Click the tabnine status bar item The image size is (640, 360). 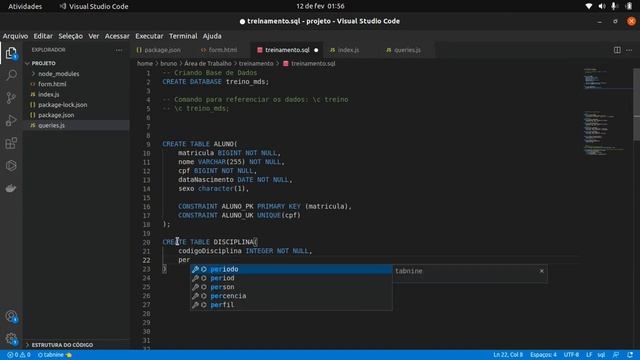[54, 355]
